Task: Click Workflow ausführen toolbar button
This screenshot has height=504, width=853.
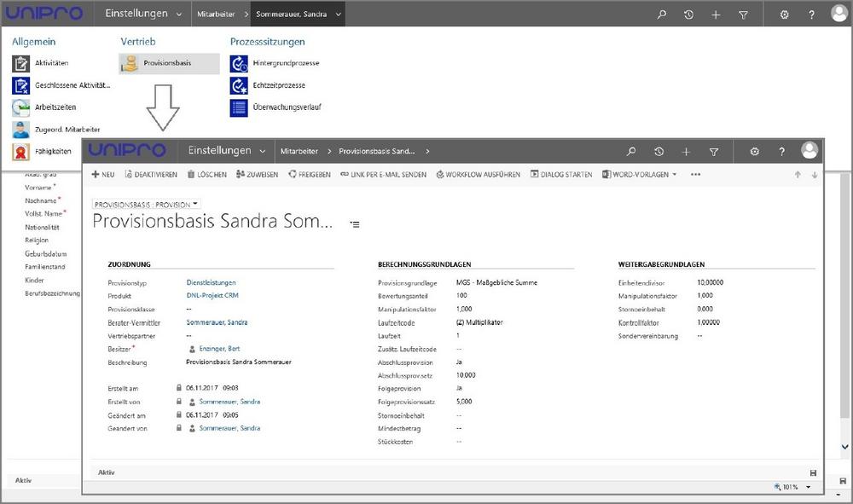Action: coord(479,175)
